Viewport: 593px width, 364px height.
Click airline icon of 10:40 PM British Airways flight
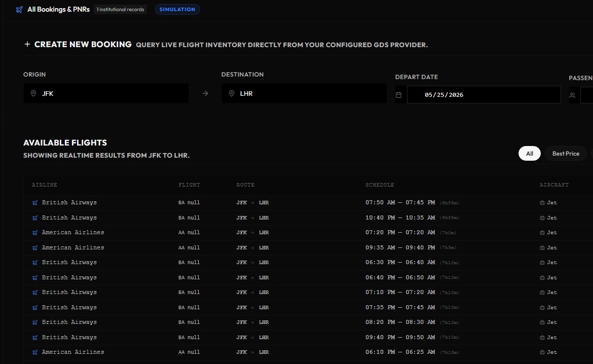tap(35, 218)
